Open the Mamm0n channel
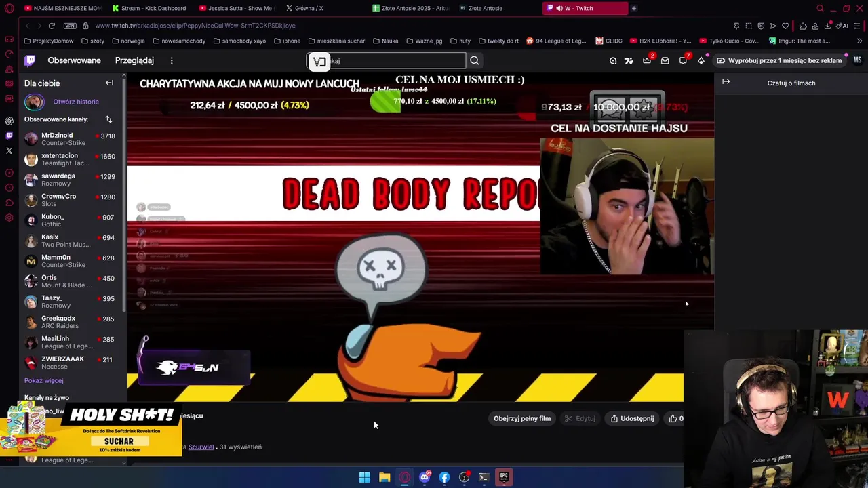 tap(70, 261)
